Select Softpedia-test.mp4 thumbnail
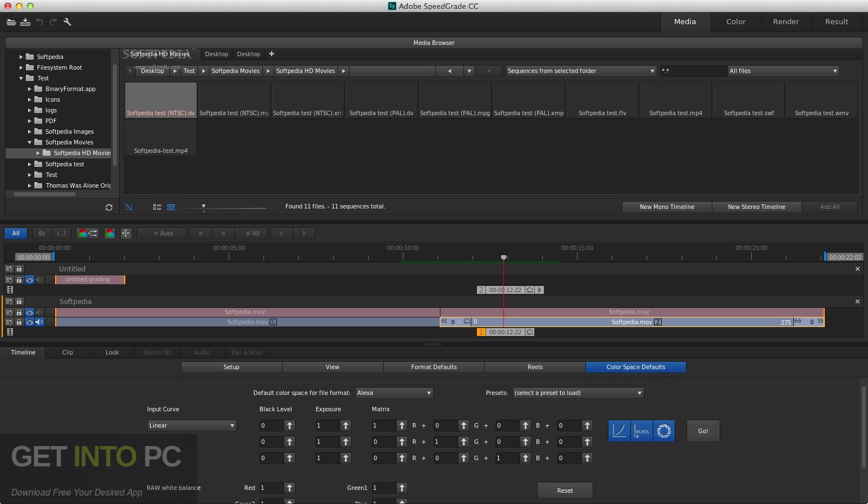This screenshot has width=868, height=504. [x=161, y=138]
